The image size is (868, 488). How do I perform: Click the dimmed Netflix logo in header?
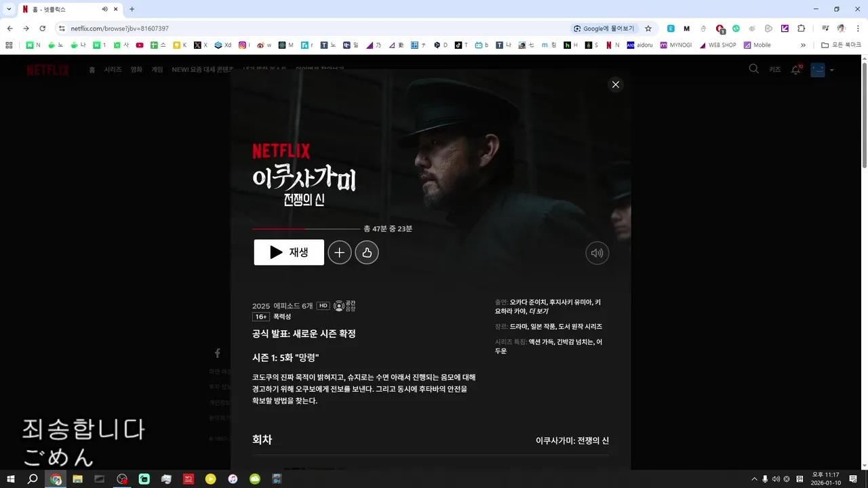pos(47,70)
